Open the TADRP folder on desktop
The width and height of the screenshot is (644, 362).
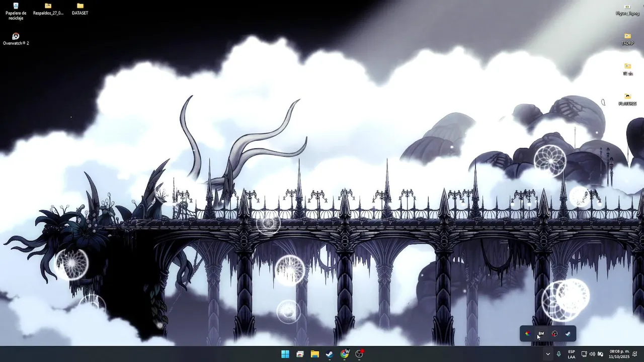(627, 39)
